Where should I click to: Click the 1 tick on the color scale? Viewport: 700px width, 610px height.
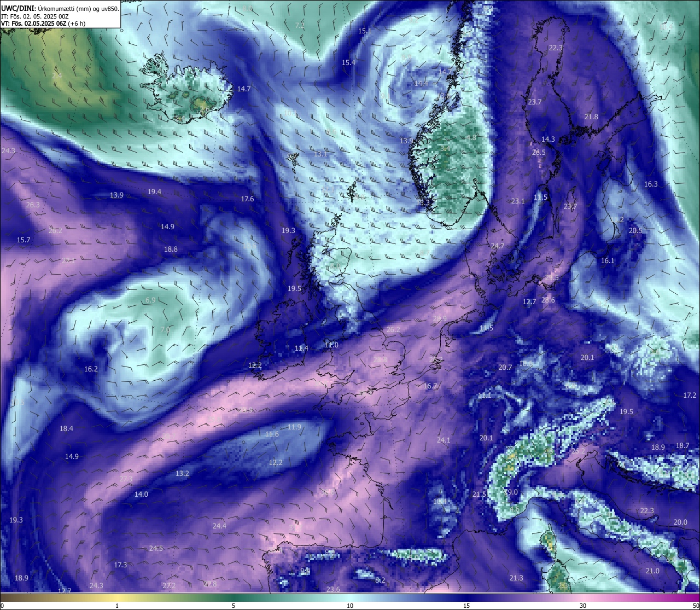click(x=117, y=606)
